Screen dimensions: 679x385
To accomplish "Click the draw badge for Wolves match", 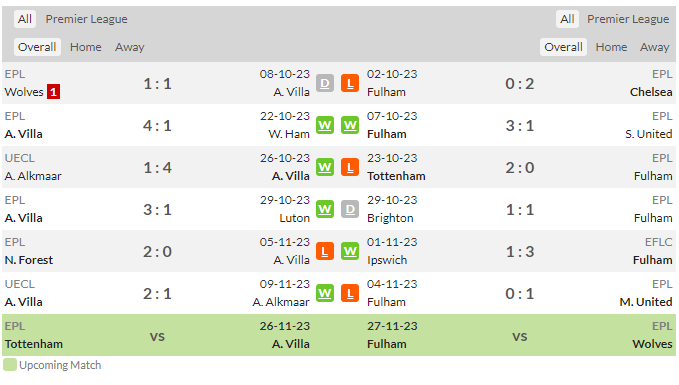I will 325,83.
